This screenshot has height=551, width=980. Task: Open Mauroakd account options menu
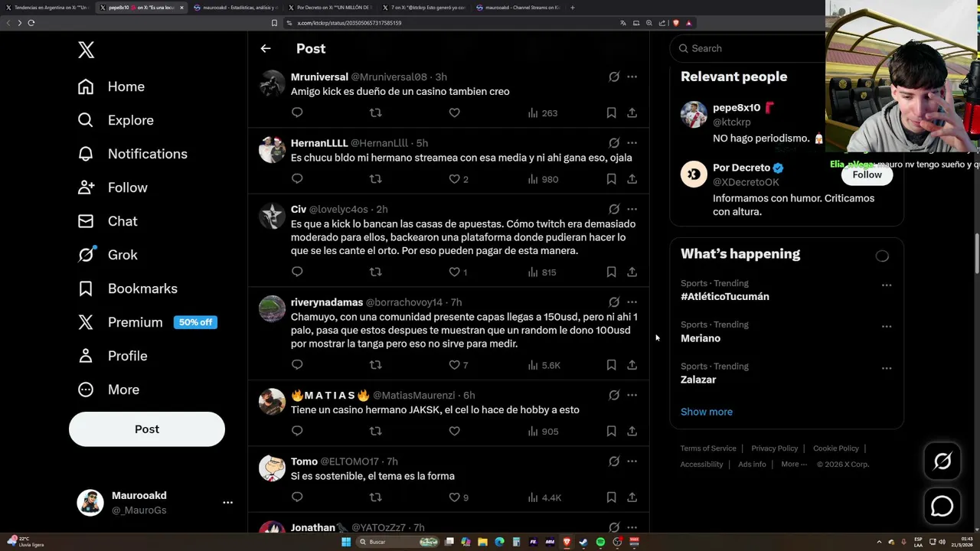pos(227,503)
